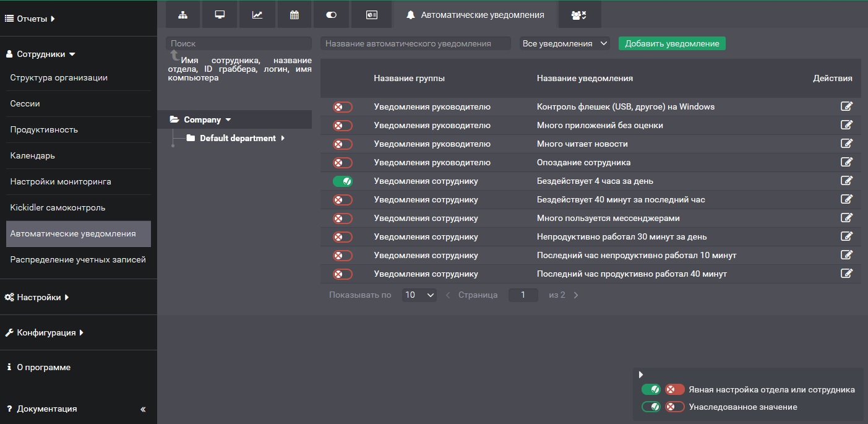Click edit icon for 'Много читает новости'

point(846,144)
